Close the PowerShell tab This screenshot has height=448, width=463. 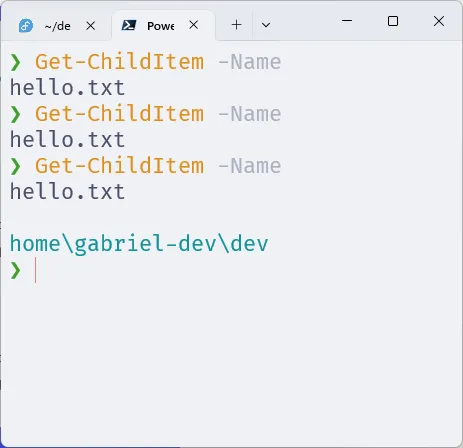[x=194, y=25]
